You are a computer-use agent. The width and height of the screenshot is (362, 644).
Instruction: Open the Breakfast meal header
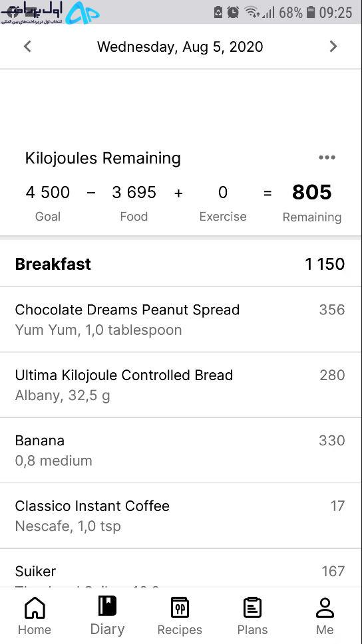181,264
